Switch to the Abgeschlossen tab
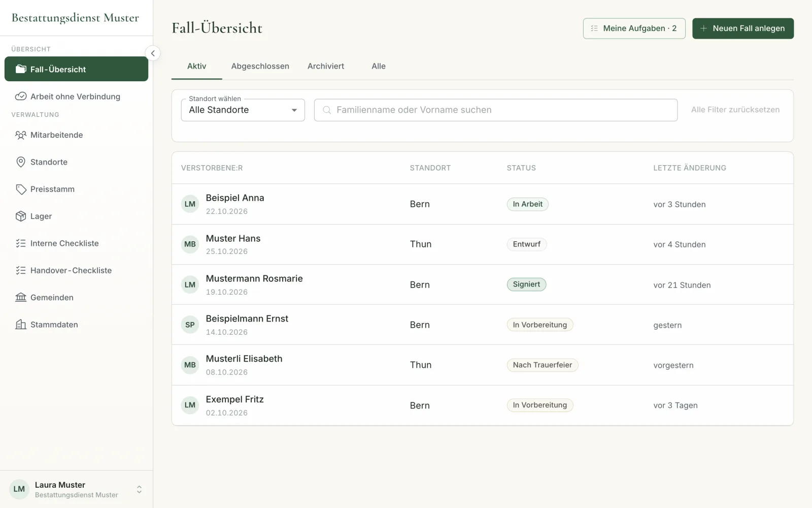Viewport: 812px width, 508px height. tap(260, 67)
